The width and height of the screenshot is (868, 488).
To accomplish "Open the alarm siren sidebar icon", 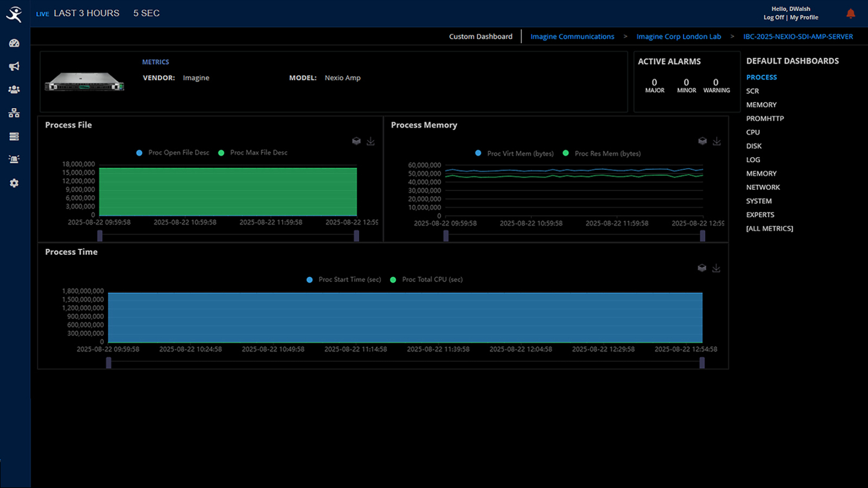I will coord(14,160).
